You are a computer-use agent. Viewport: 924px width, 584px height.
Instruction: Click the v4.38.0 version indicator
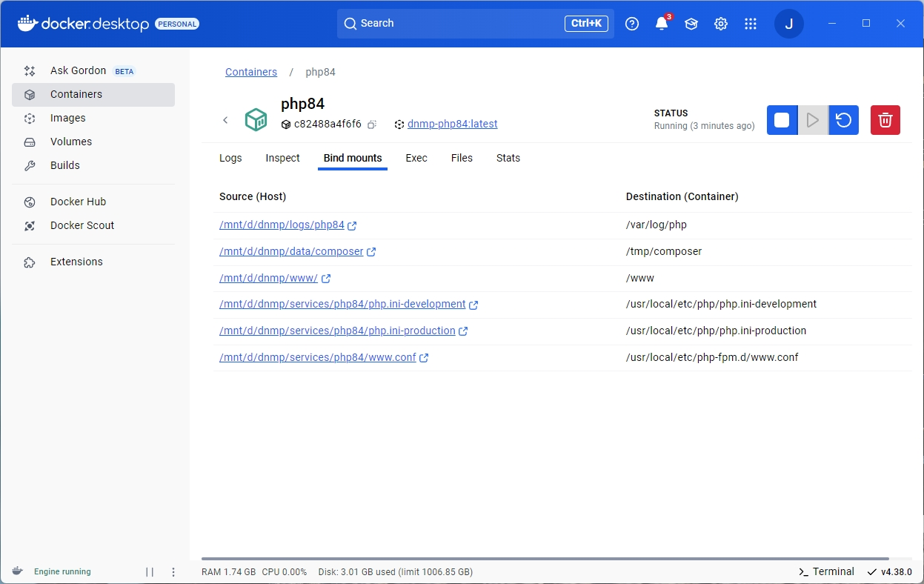(889, 572)
